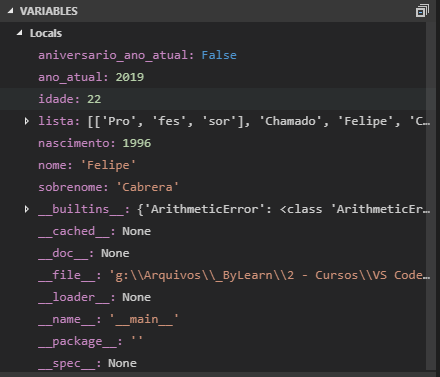Click the None value of __cached__
The image size is (440, 377).
pyautogui.click(x=137, y=231)
